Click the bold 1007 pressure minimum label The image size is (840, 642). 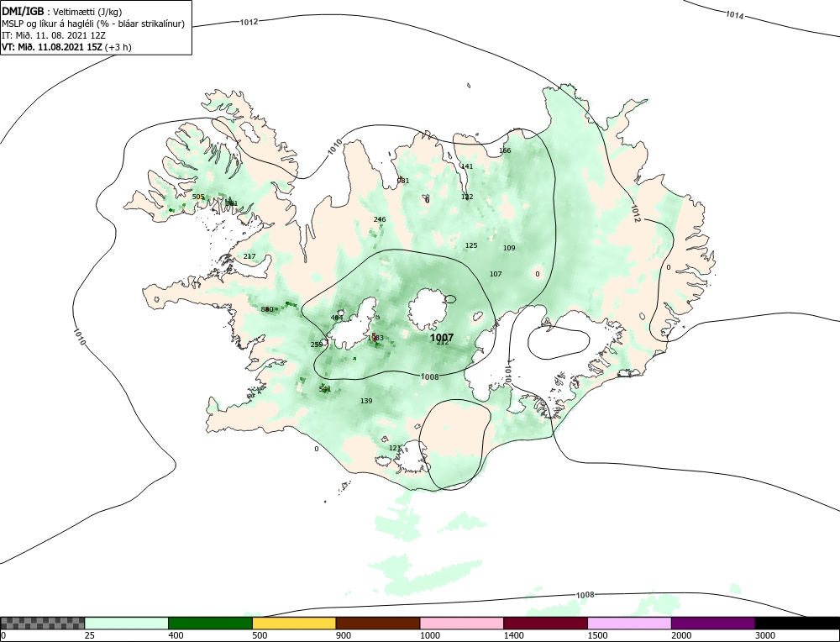point(442,338)
